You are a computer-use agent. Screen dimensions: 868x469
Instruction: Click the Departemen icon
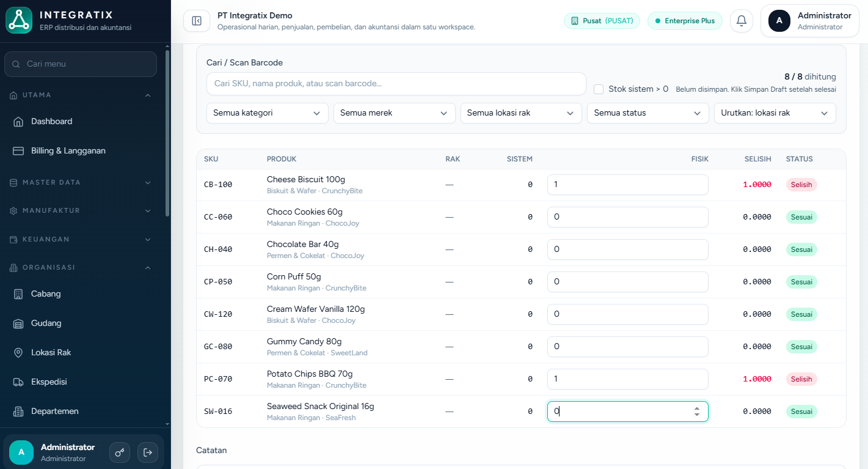point(18,412)
